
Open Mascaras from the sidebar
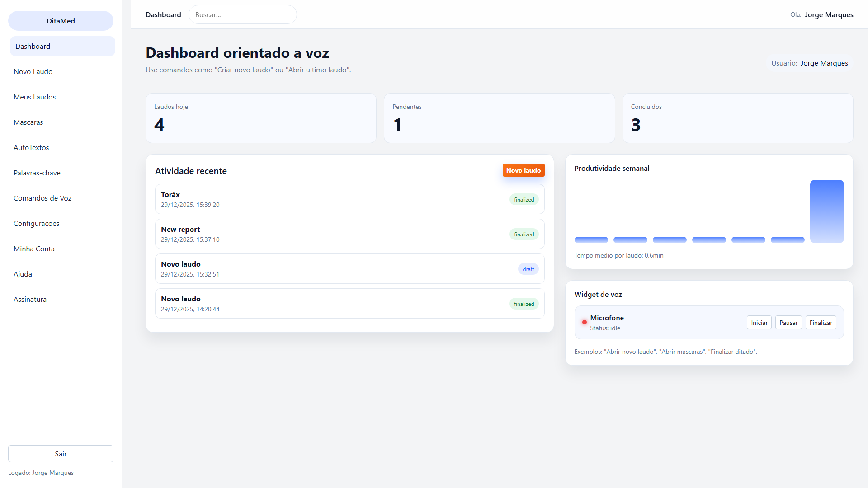(28, 122)
